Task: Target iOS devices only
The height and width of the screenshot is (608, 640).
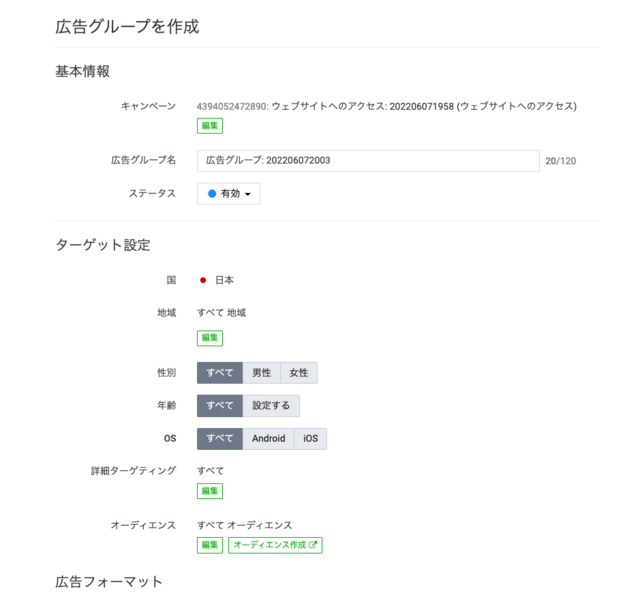Action: coord(311,439)
